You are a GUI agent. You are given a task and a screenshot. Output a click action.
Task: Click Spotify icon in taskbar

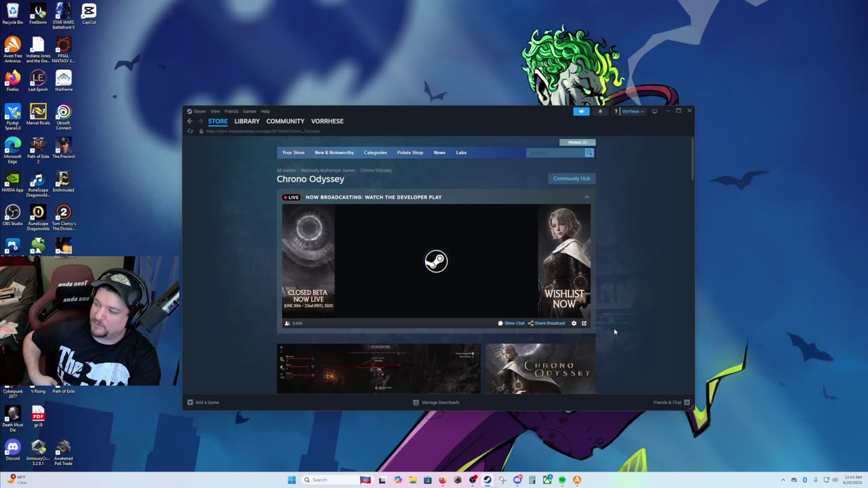pos(562,480)
